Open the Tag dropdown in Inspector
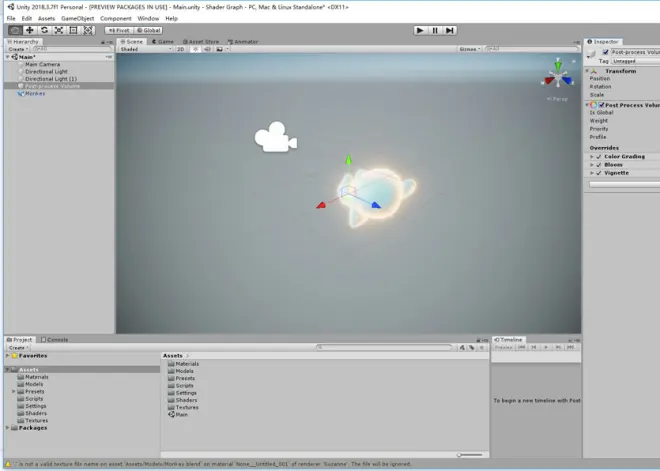 [636, 61]
